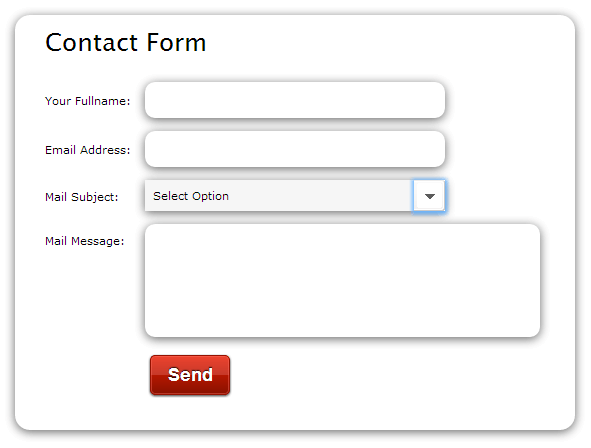Click the "Contact Form" heading
591x448 pixels.
(x=126, y=42)
